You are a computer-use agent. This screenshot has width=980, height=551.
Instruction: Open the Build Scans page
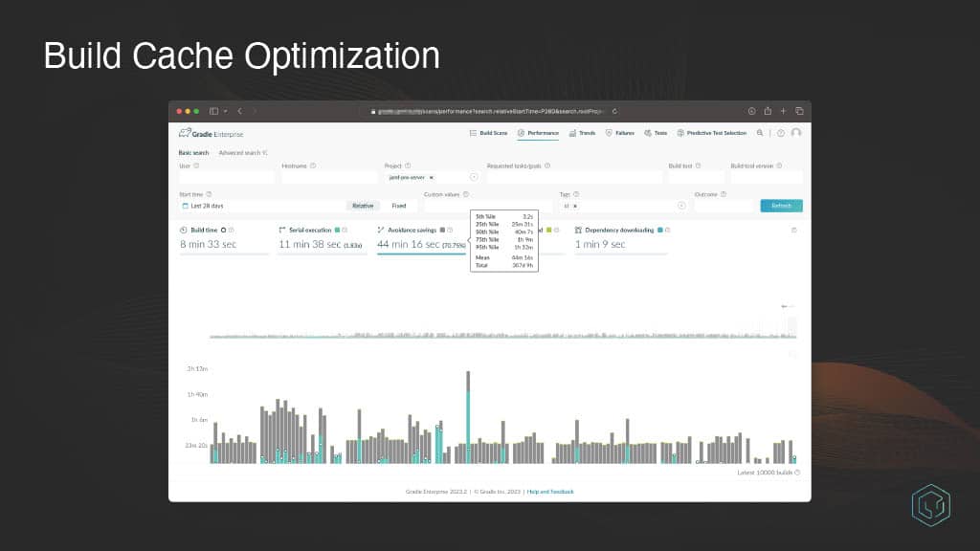pyautogui.click(x=488, y=133)
